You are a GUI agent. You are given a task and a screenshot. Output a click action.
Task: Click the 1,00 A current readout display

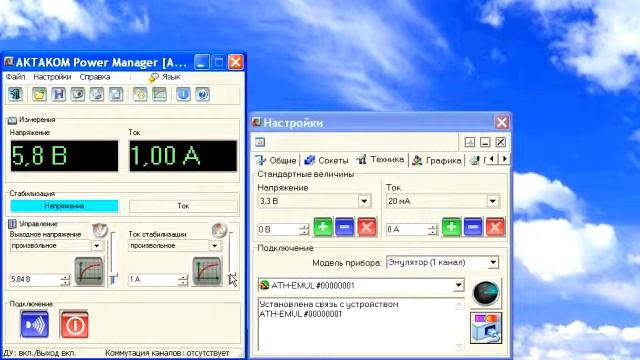pyautogui.click(x=183, y=156)
